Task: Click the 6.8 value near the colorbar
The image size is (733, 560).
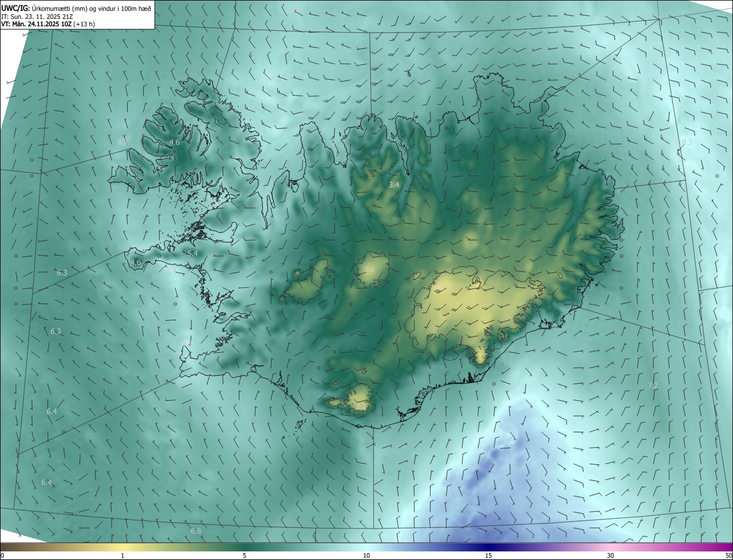Action: tap(196, 531)
